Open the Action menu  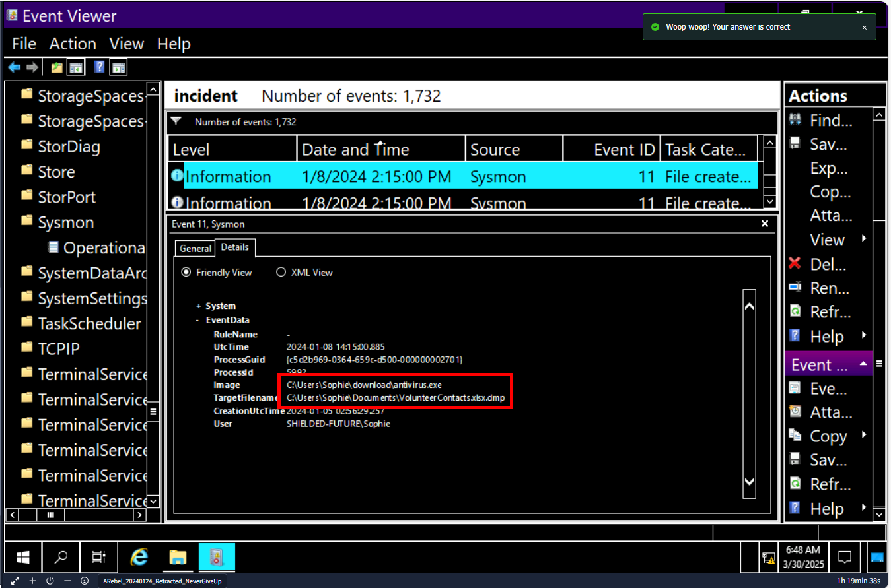tap(73, 44)
